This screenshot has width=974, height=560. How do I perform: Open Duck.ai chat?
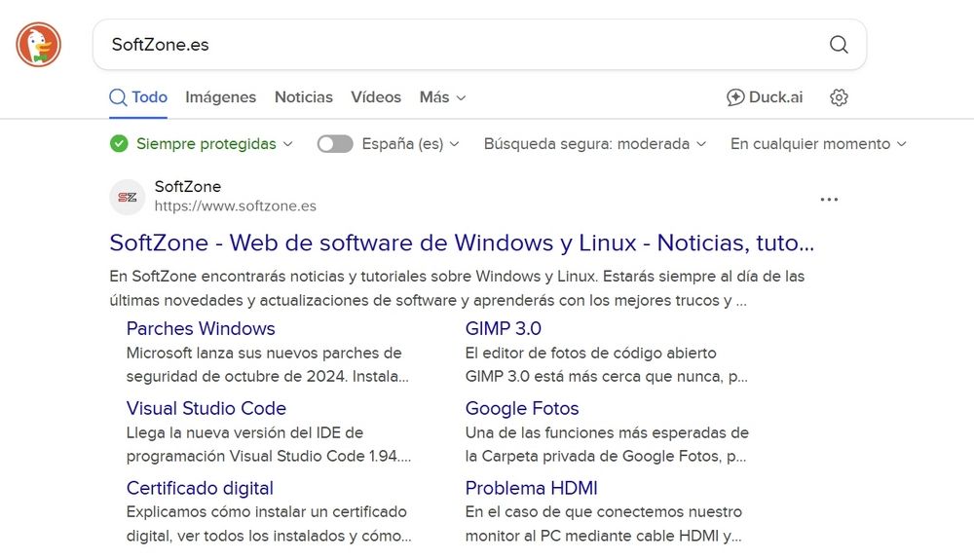click(765, 97)
